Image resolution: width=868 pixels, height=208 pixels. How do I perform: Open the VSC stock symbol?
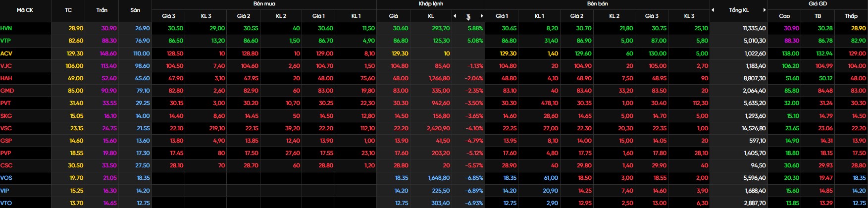6,128
